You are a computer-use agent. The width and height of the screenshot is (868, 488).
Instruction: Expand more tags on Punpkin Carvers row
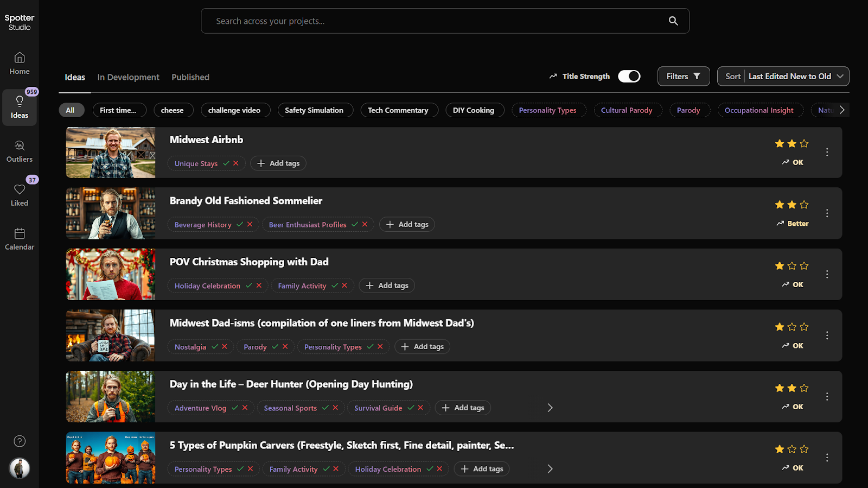550,469
